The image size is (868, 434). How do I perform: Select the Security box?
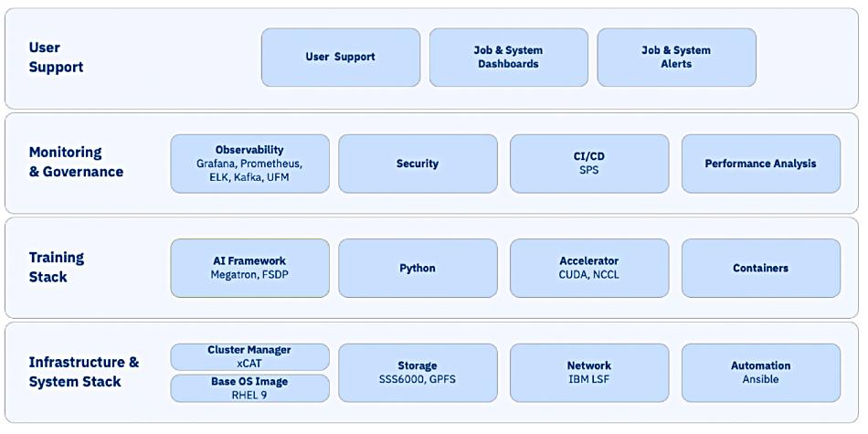click(x=418, y=164)
